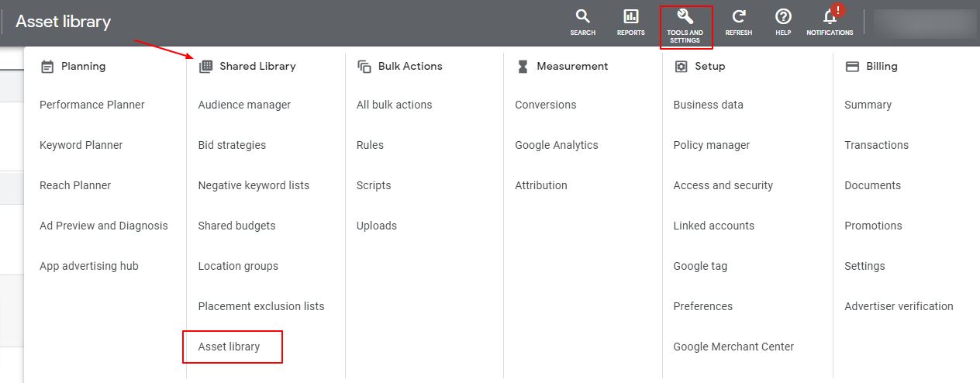The width and height of the screenshot is (980, 383).
Task: Open Uploads
Action: (377, 226)
